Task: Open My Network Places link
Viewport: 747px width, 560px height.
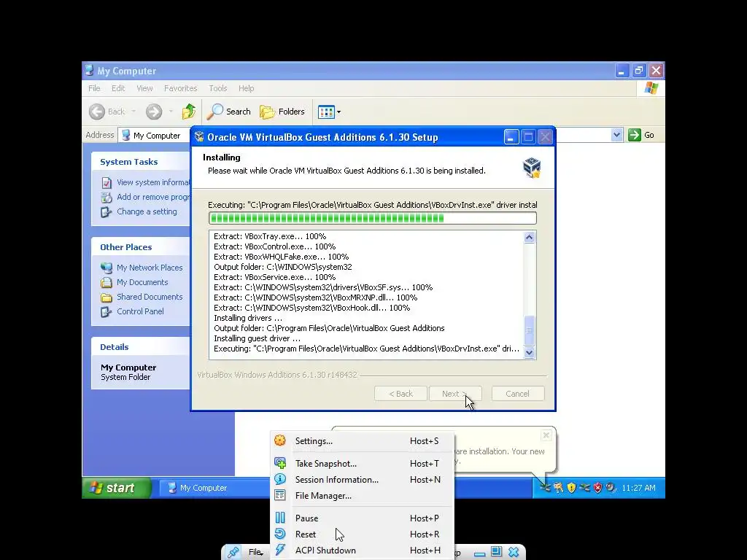Action: (x=150, y=268)
